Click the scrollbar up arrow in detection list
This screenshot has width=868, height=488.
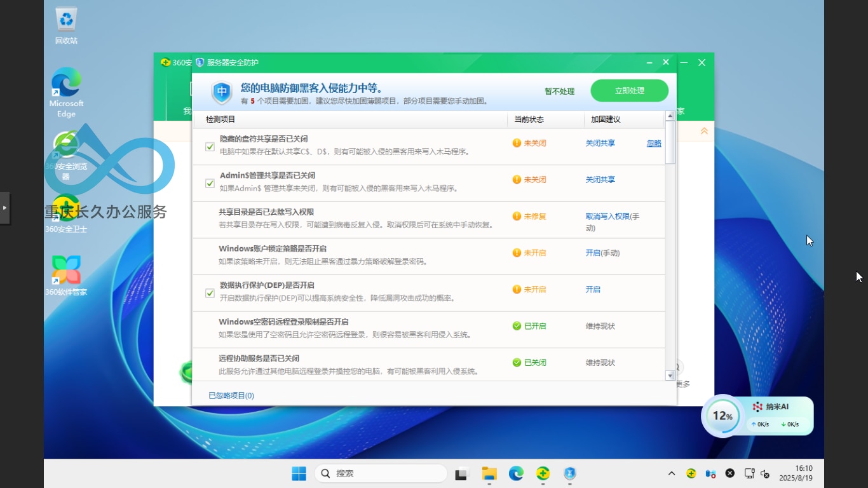pos(670,116)
